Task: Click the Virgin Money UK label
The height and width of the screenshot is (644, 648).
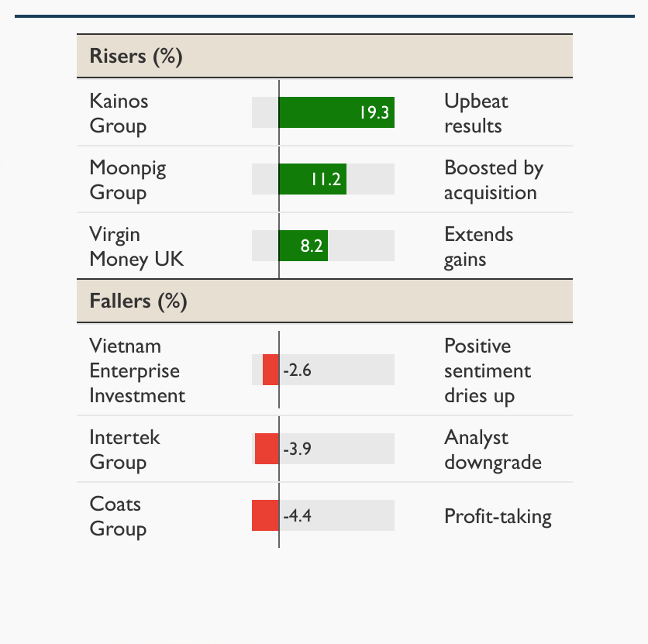Action: point(136,246)
